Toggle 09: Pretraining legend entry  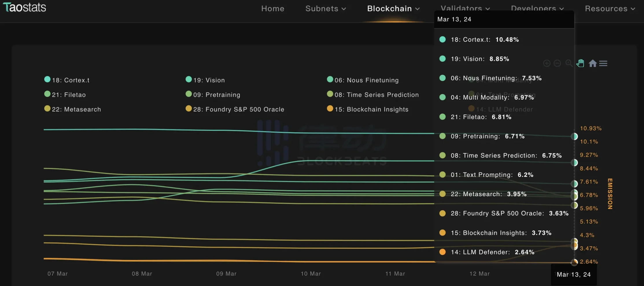point(216,95)
